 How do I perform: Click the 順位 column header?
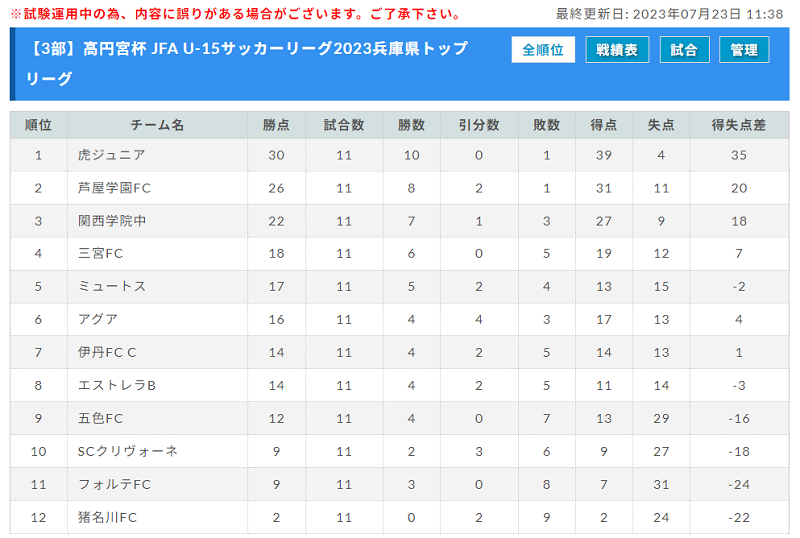click(x=38, y=125)
